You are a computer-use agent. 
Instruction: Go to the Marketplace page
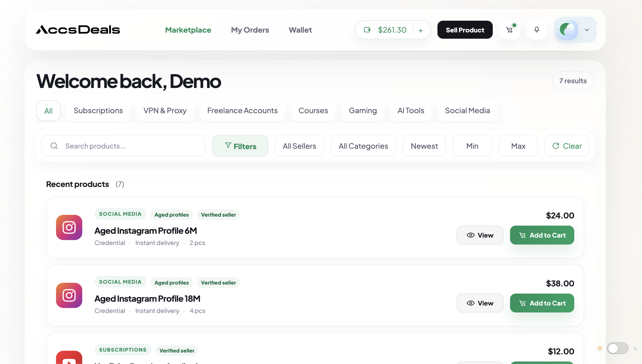coord(188,30)
